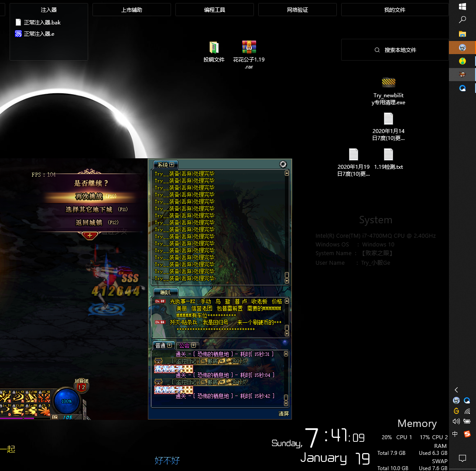Open File Explorer from the taskbar

[x=462, y=34]
